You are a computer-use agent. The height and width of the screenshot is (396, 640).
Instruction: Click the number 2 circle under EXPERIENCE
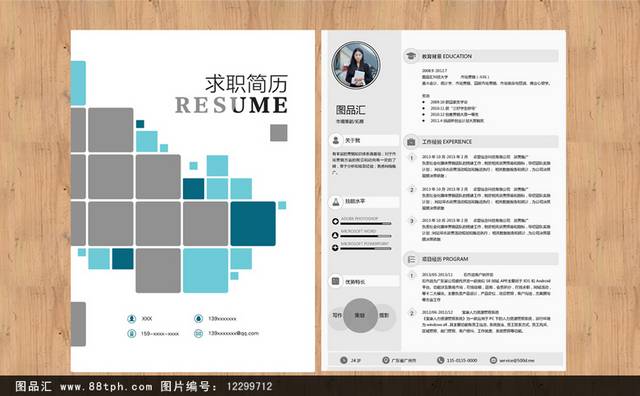411,190
